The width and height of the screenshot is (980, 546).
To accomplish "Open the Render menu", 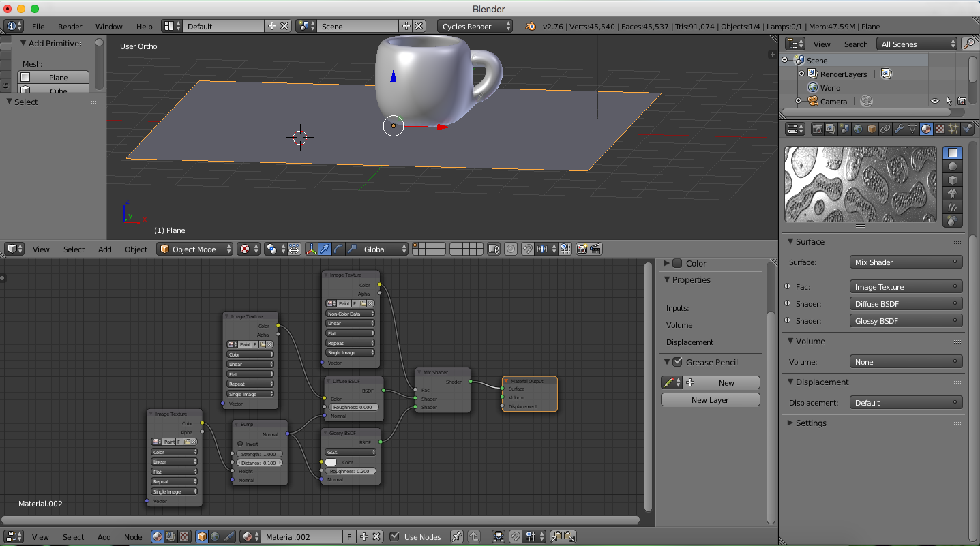I will 70,26.
